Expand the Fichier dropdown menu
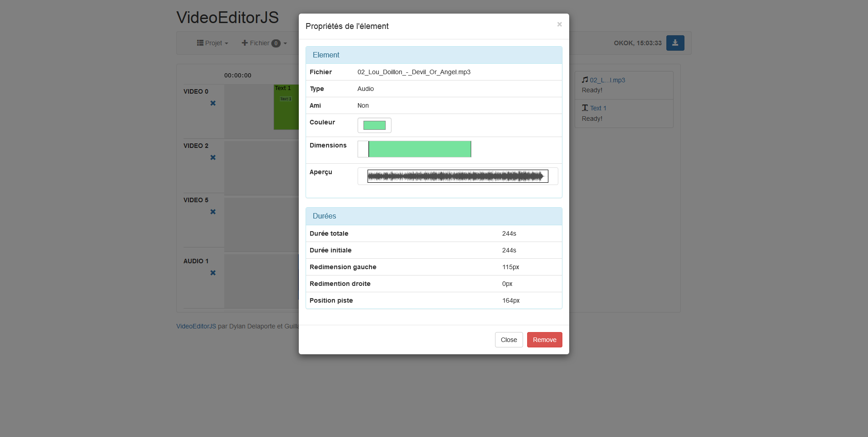The width and height of the screenshot is (868, 437). [x=259, y=43]
